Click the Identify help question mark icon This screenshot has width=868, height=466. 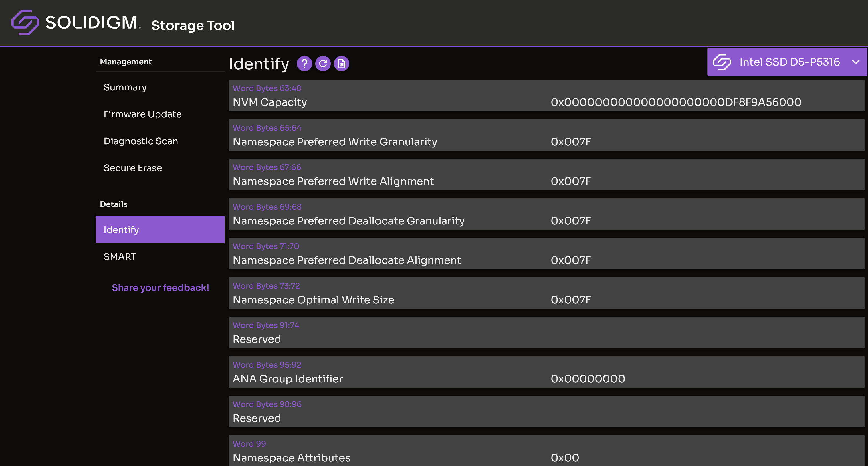pyautogui.click(x=304, y=64)
